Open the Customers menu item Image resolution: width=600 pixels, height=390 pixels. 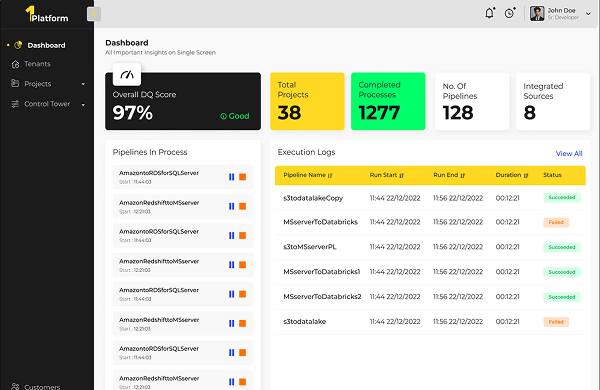42,387
